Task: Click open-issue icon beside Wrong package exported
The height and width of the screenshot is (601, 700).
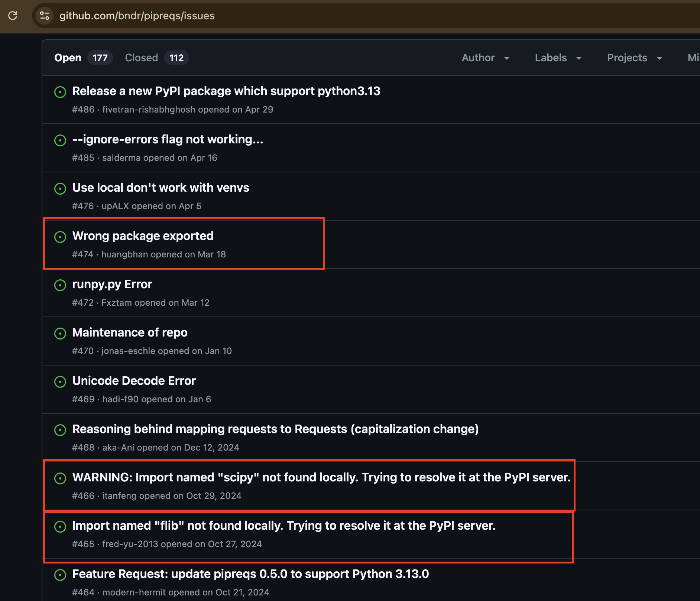Action: pos(60,237)
